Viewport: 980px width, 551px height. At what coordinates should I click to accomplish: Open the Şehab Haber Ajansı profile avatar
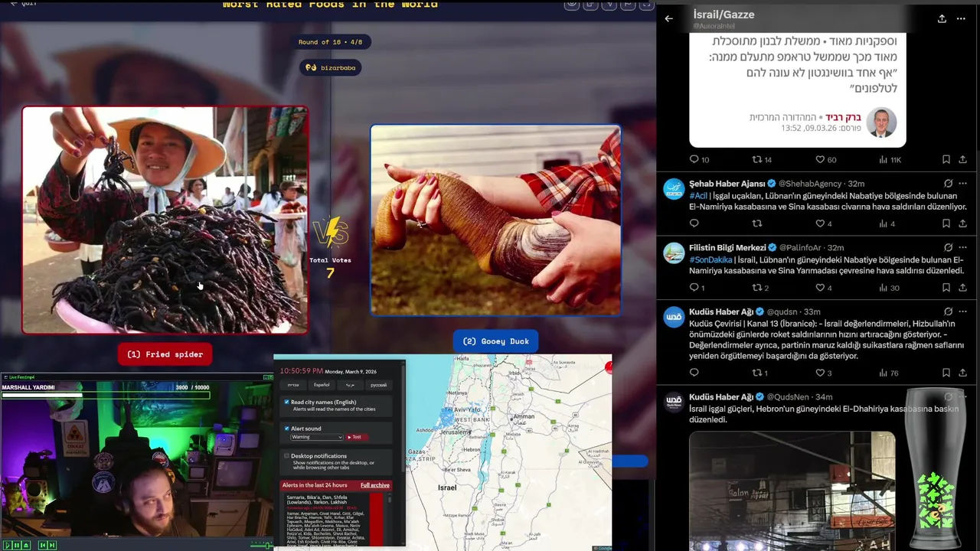coord(674,189)
